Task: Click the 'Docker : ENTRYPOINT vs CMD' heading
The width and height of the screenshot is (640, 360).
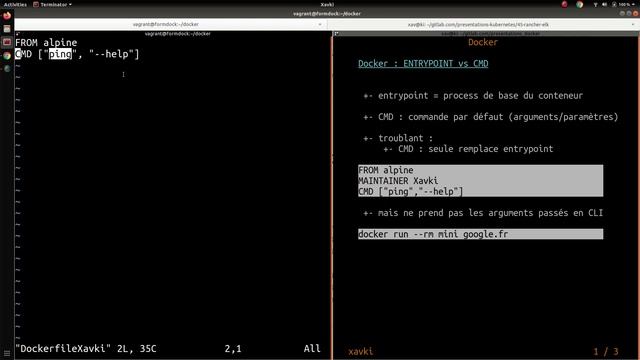Action: click(x=423, y=64)
